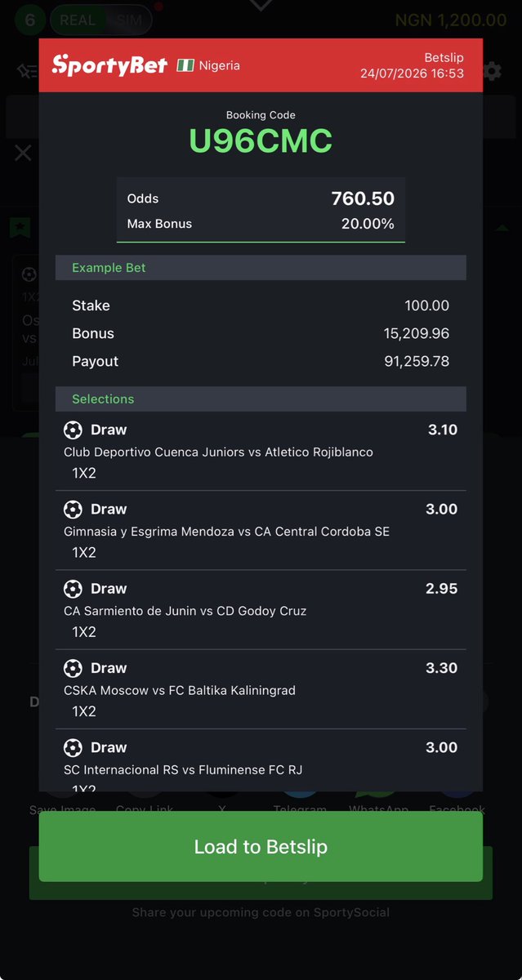Switch to REAL mode toggle
Viewport: 522px width, 980px height.
(78, 20)
